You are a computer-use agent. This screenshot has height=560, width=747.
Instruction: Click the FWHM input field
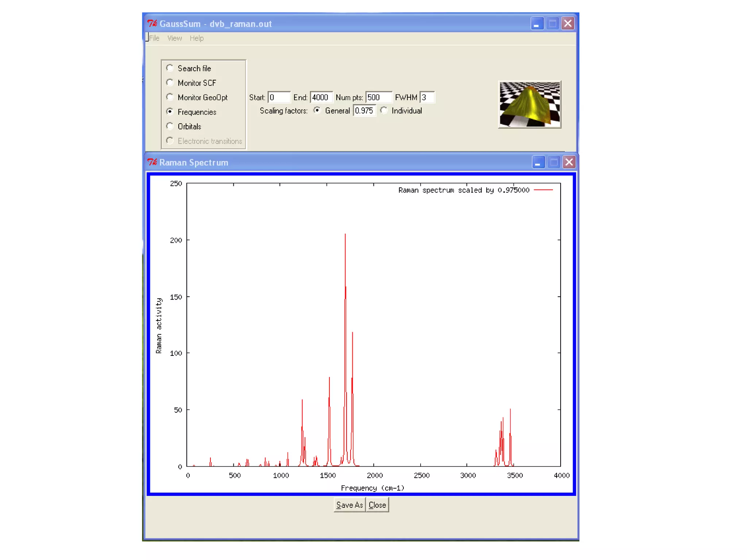pos(427,97)
